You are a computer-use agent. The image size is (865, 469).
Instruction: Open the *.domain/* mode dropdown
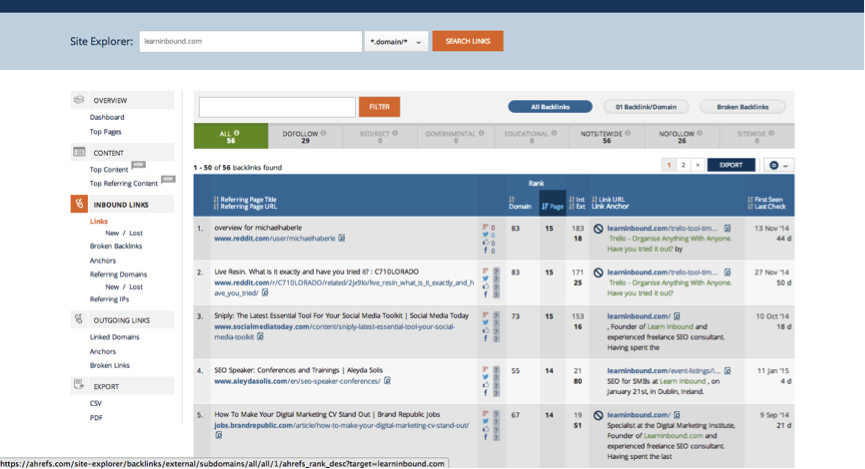pos(396,41)
